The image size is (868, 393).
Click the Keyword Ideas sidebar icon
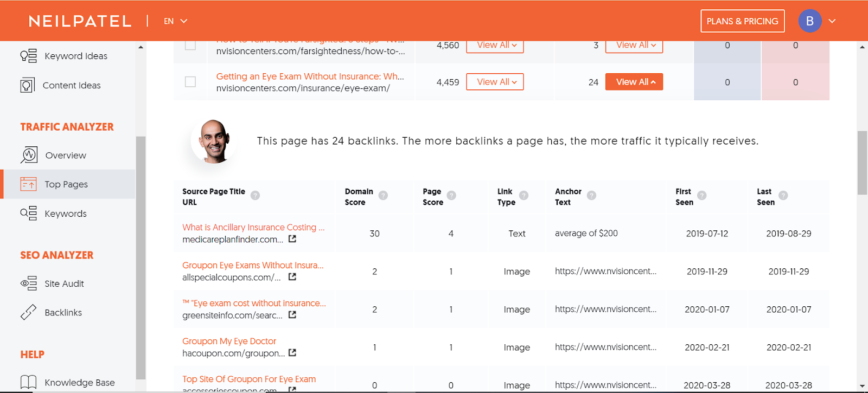click(28, 56)
